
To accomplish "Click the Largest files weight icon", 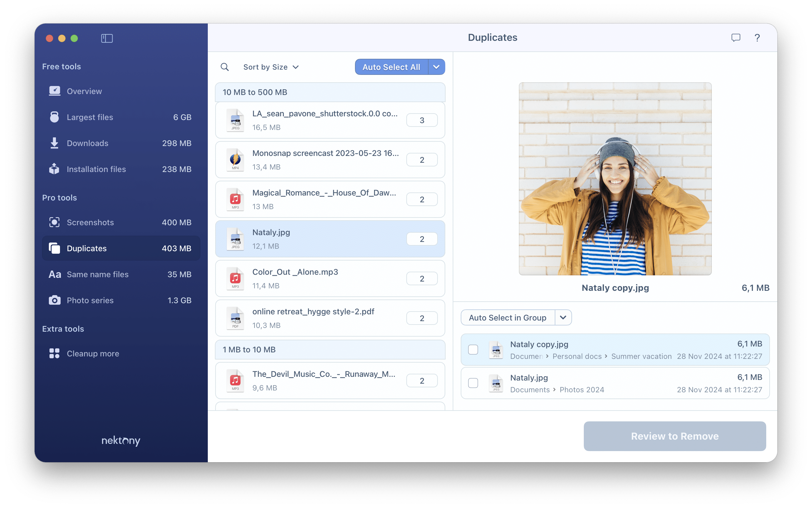I will [x=54, y=117].
